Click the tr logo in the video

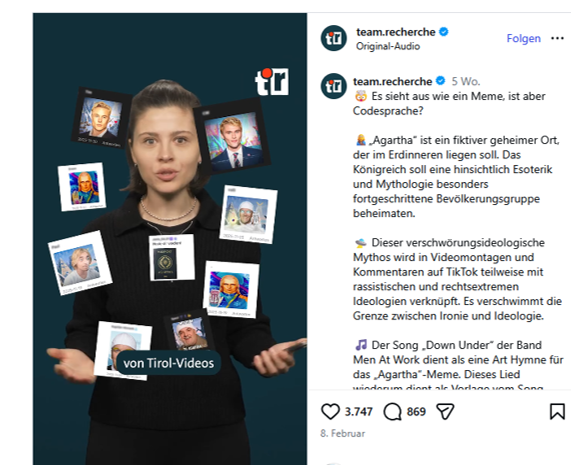point(272,82)
